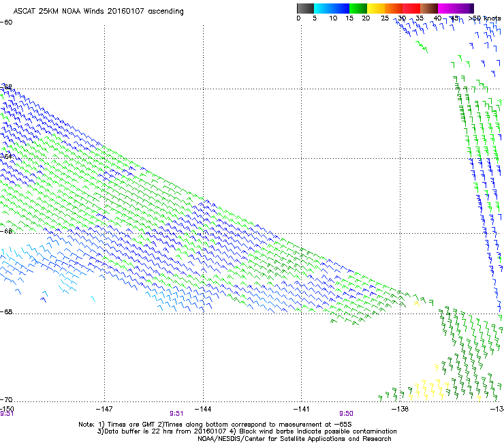Click the title 'ASCAT 25KM NOAA Winds 20160107 ascending'
504x443 pixels.
(x=98, y=12)
